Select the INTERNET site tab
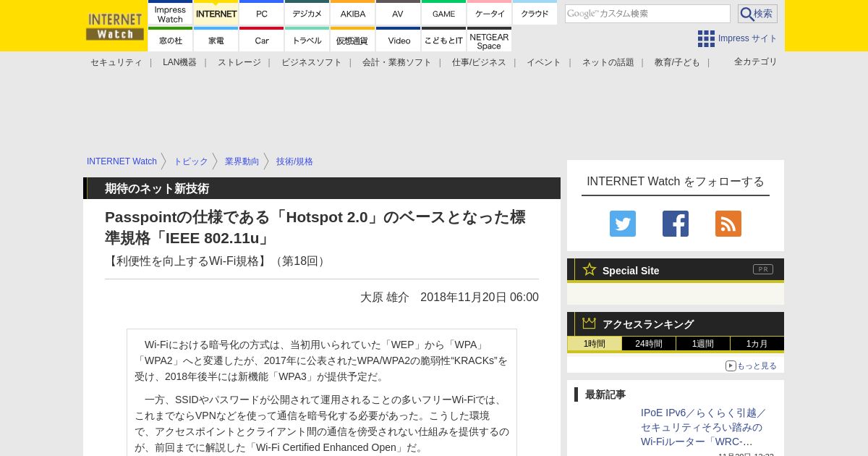The height and width of the screenshot is (456, 868). click(216, 13)
